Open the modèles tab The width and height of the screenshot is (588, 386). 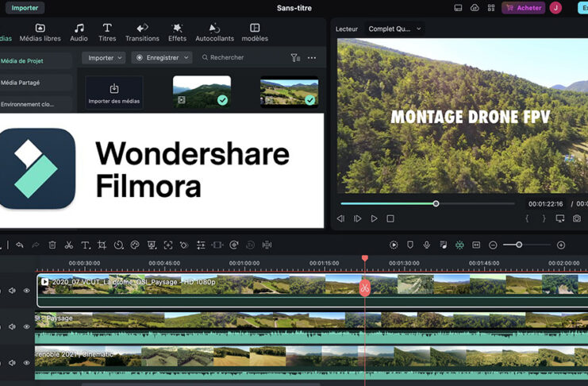pos(255,33)
